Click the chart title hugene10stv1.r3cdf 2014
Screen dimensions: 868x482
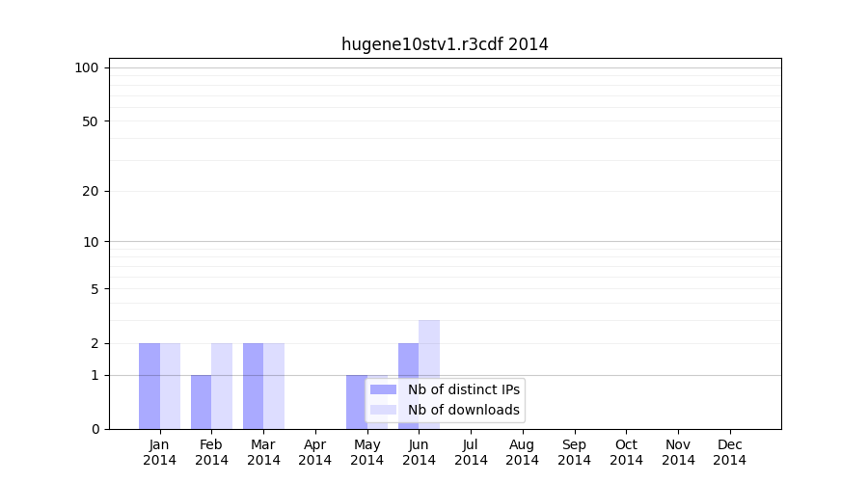(x=445, y=44)
